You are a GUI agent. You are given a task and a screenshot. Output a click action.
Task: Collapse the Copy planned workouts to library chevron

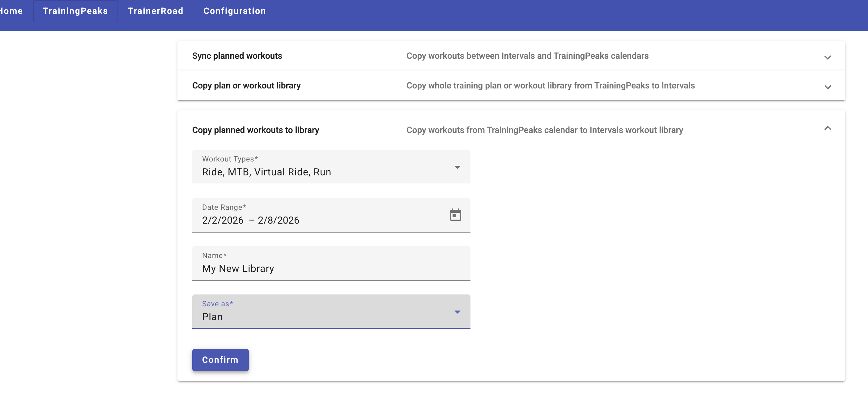point(827,128)
